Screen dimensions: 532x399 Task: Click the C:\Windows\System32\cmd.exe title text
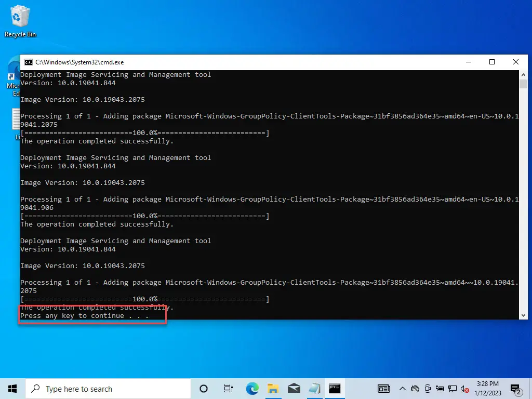[x=79, y=62]
